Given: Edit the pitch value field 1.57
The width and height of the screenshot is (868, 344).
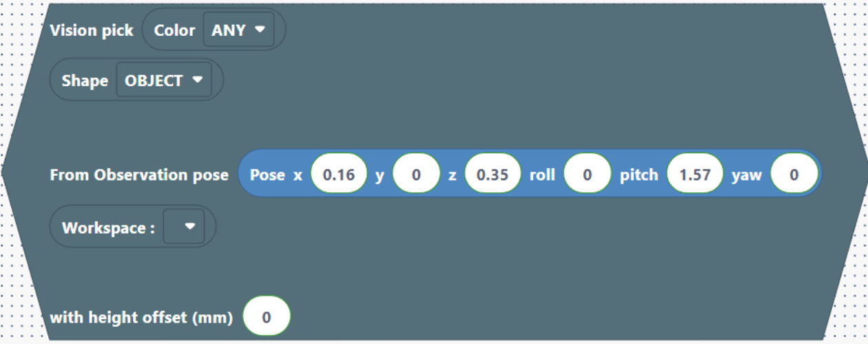Looking at the screenshot, I should click(694, 175).
